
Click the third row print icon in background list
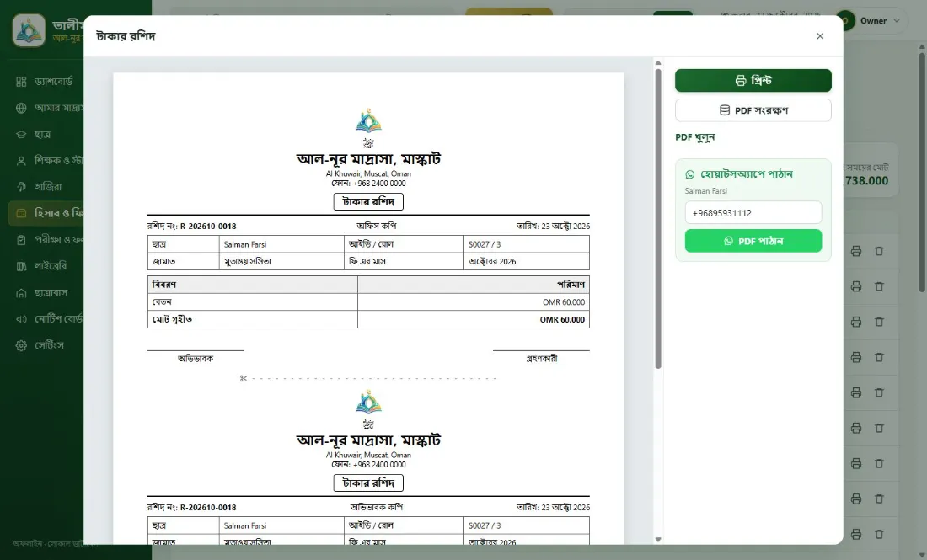[856, 322]
